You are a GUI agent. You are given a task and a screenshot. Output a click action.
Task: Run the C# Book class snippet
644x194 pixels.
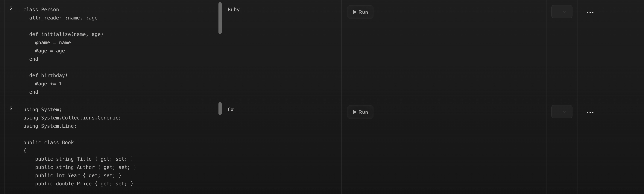tap(360, 112)
